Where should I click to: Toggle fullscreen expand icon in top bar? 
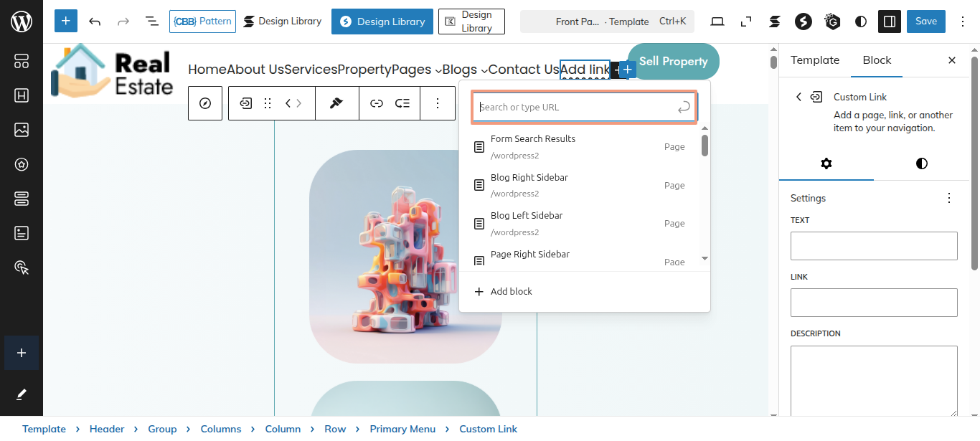[746, 22]
